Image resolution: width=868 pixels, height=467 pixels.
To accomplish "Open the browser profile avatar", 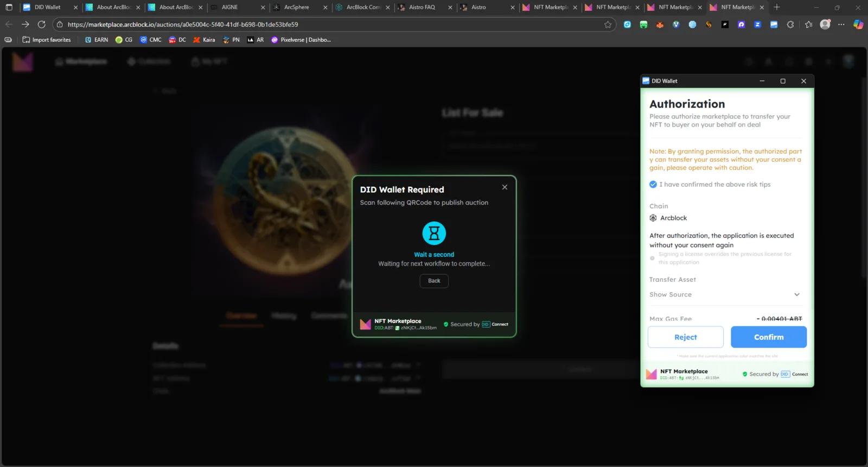I will 825,24.
